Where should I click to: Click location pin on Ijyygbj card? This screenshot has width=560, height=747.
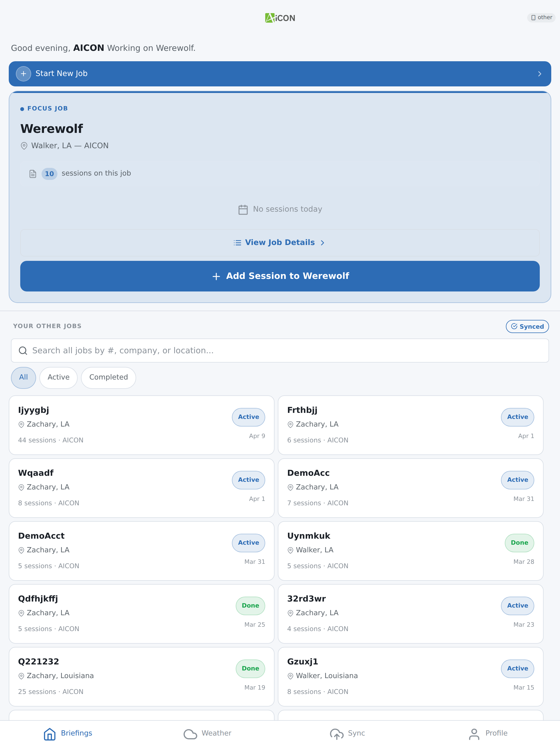click(21, 424)
